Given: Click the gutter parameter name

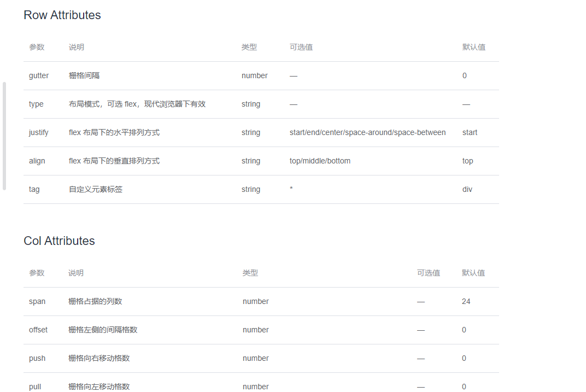Looking at the screenshot, I should click(39, 75).
